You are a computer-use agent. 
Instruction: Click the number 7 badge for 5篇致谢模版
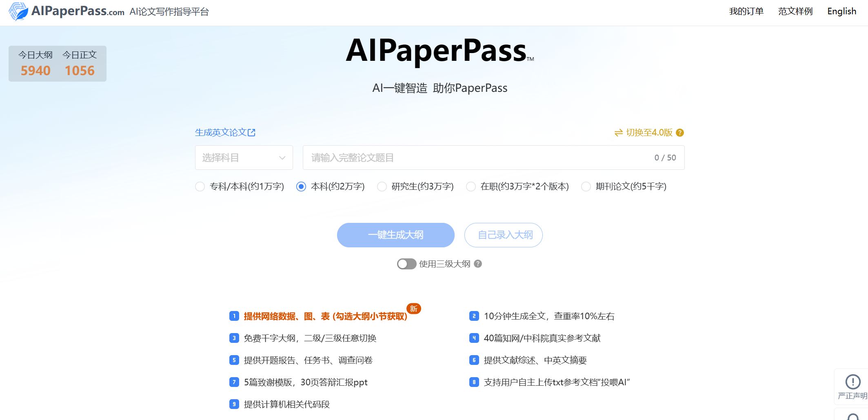click(x=234, y=382)
